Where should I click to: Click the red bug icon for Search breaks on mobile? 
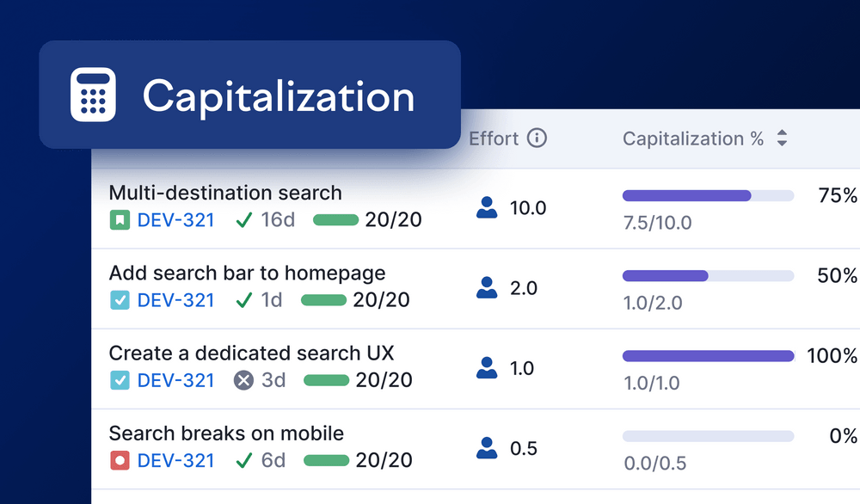coord(120,460)
